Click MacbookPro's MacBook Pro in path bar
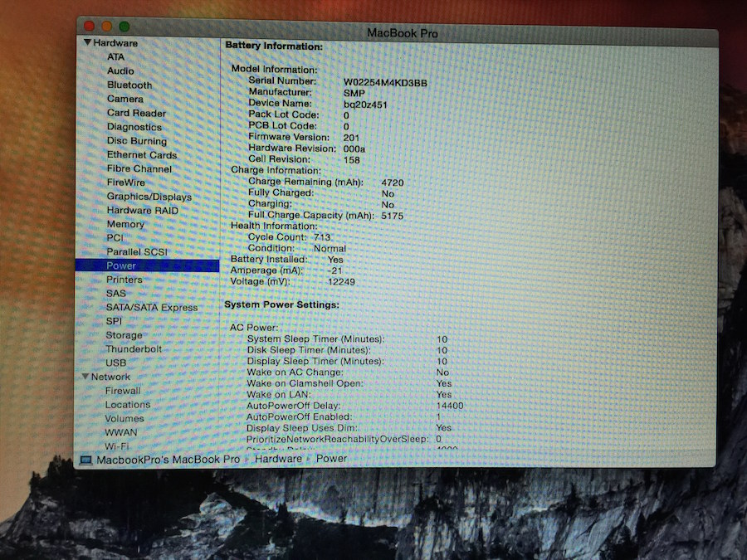The height and width of the screenshot is (560, 747). (168, 460)
